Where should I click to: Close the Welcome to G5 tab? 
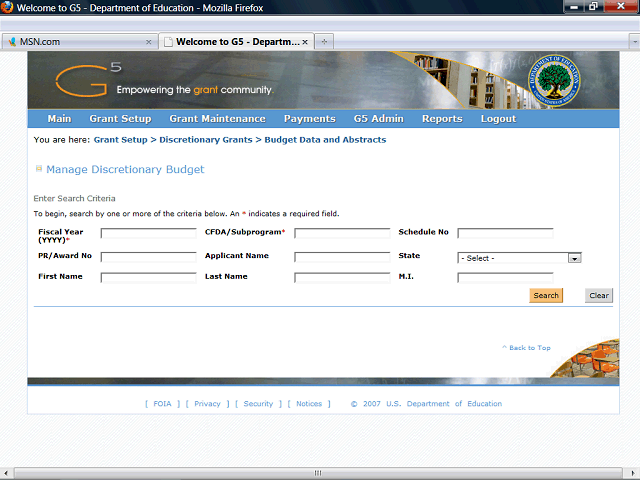305,42
